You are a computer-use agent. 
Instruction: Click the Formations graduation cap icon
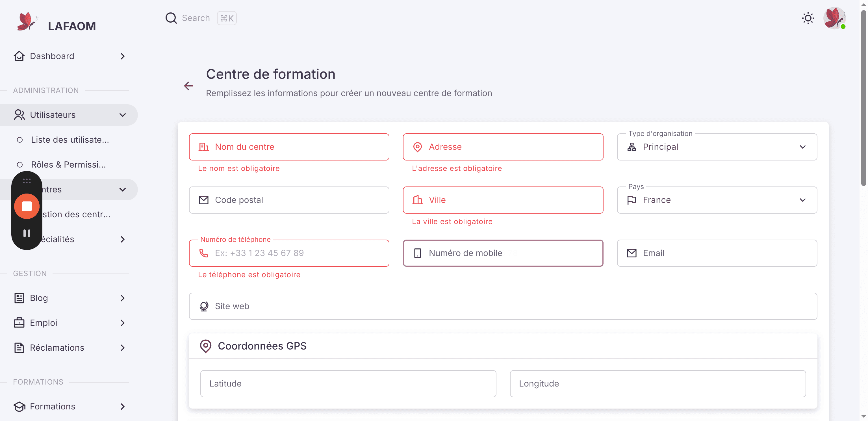[x=19, y=407]
